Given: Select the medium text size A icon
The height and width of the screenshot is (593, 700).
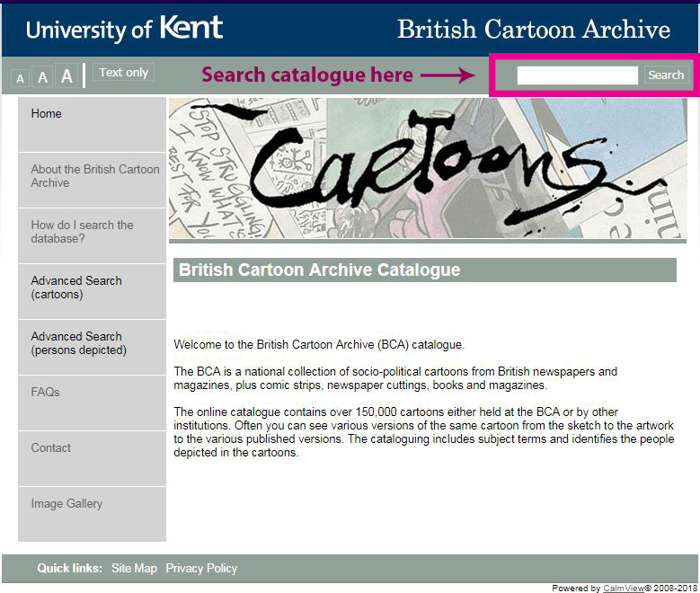Looking at the screenshot, I should pos(42,77).
